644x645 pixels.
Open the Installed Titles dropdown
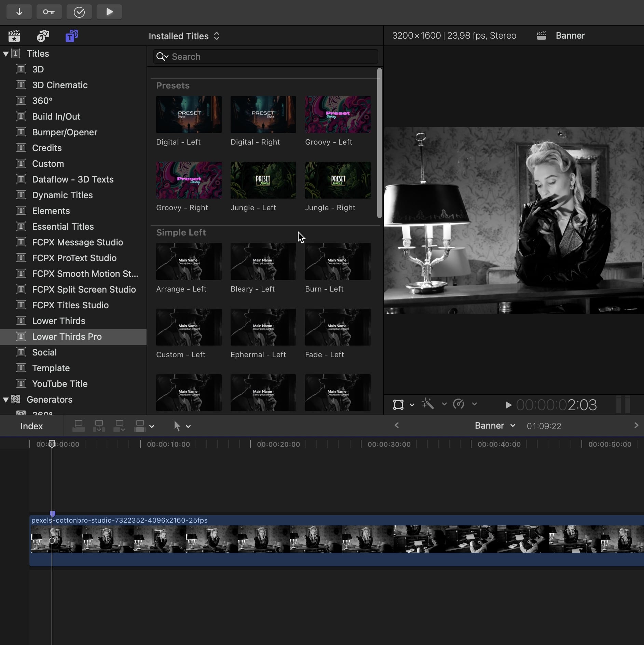pyautogui.click(x=184, y=36)
